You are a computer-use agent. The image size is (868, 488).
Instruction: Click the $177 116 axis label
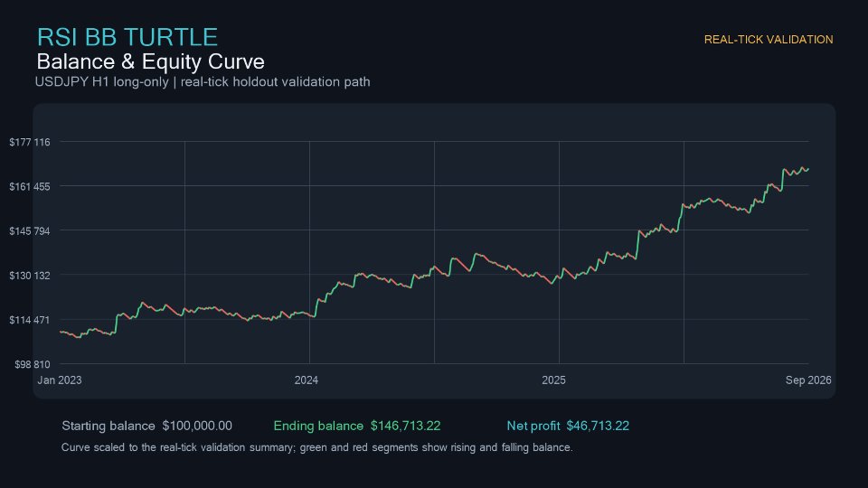[30, 142]
